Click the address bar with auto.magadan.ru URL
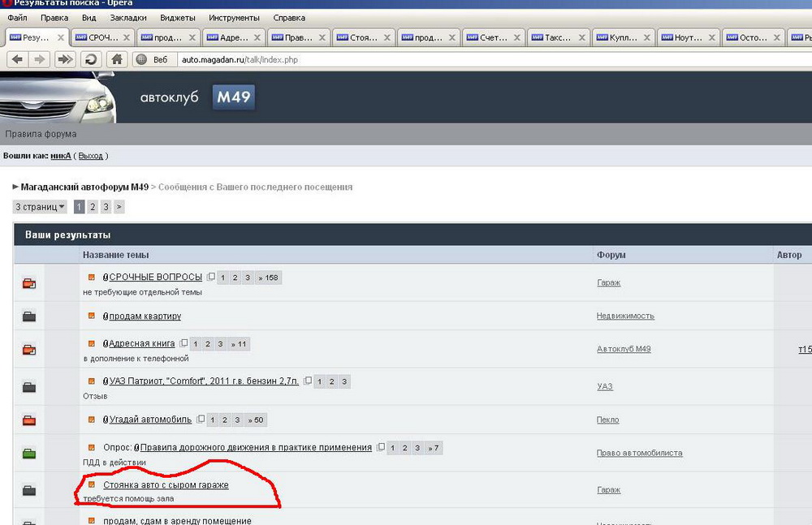The image size is (812, 525). (406, 59)
